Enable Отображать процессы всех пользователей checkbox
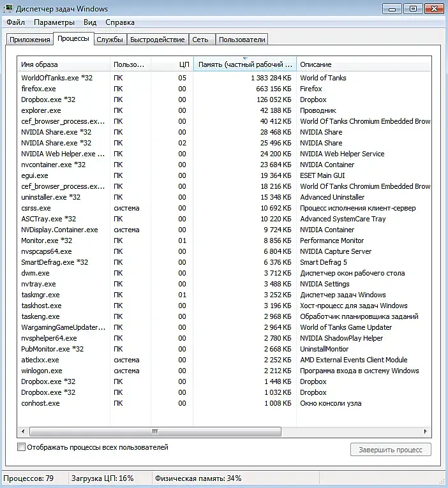Screen dimensions: 448x488 pyautogui.click(x=21, y=447)
